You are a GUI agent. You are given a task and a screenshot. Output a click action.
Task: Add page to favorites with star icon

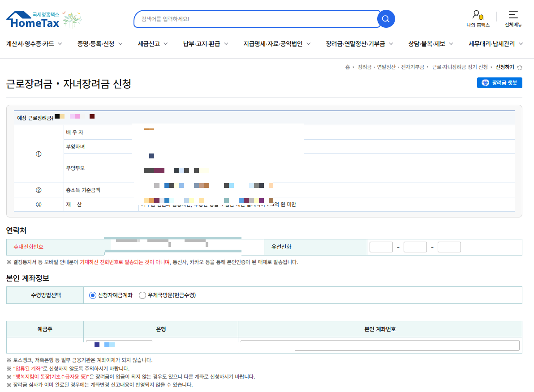[520, 68]
